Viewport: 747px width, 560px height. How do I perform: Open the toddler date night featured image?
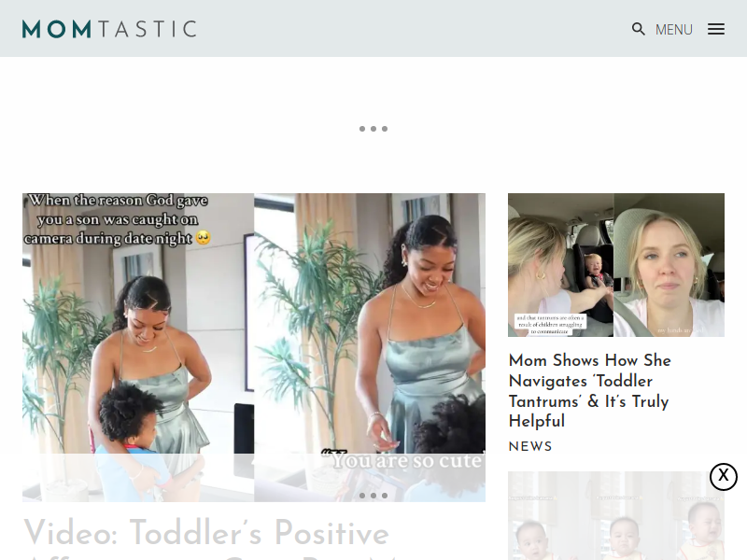coord(254,347)
